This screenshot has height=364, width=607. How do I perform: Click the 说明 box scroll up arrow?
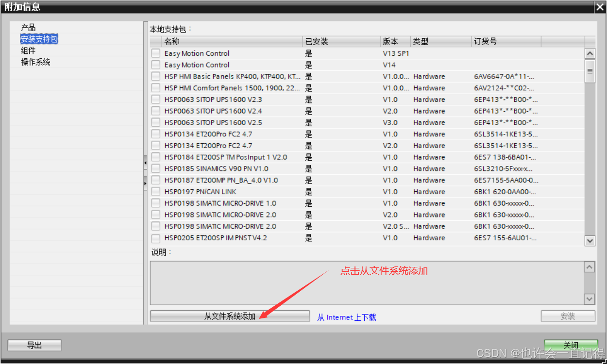tap(590, 267)
